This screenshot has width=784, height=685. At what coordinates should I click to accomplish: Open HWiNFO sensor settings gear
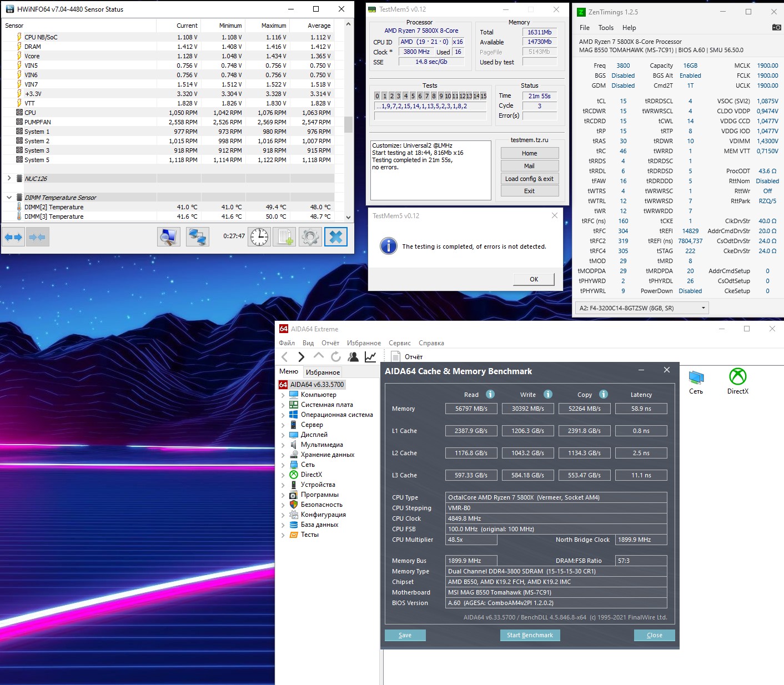[x=310, y=237]
